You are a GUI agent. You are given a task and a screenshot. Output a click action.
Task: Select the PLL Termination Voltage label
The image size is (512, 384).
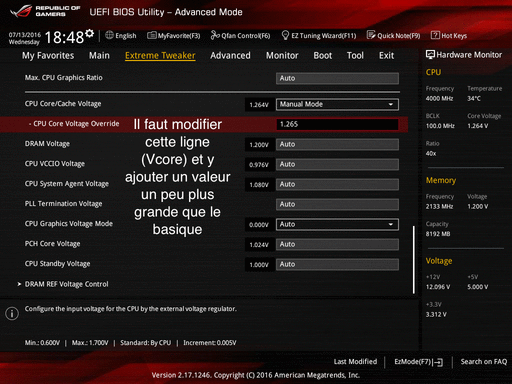tap(64, 204)
